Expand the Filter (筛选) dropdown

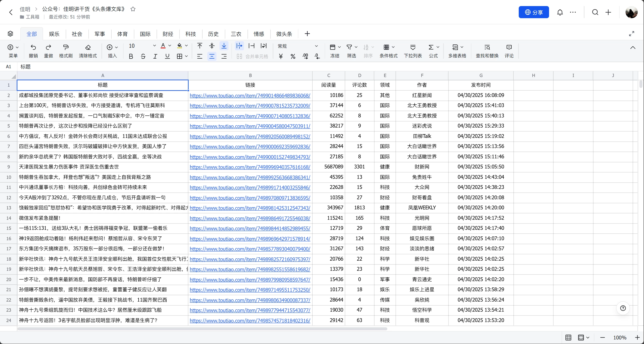click(x=356, y=47)
